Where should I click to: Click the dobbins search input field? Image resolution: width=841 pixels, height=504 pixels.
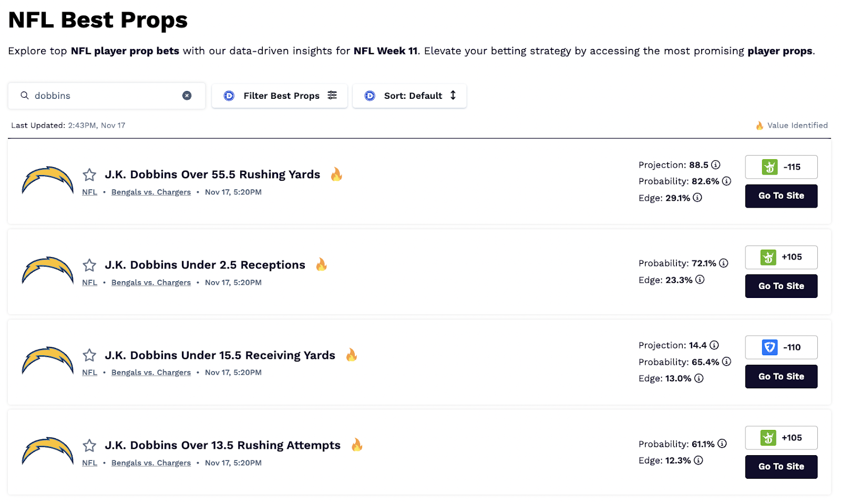pyautogui.click(x=107, y=96)
